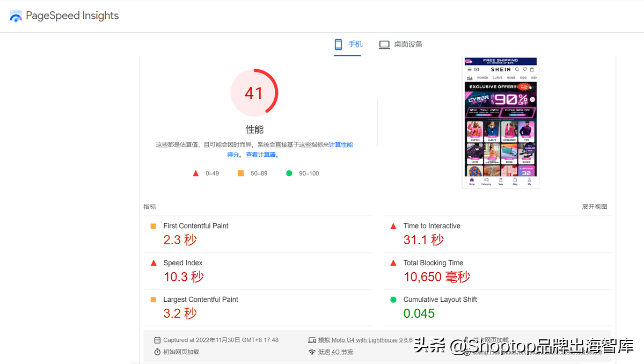Click the 10,650 毫秒 value
The width and height of the screenshot is (644, 364).
437,277
